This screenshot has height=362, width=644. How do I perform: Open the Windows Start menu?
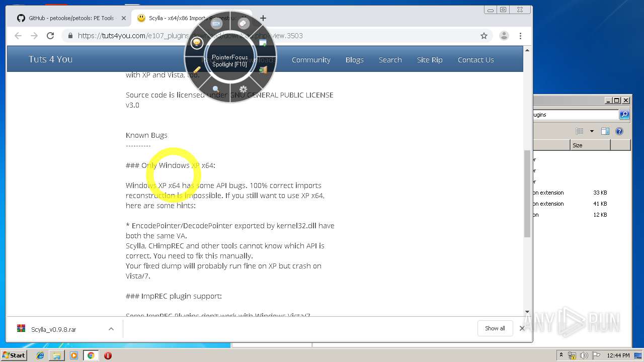(x=14, y=355)
